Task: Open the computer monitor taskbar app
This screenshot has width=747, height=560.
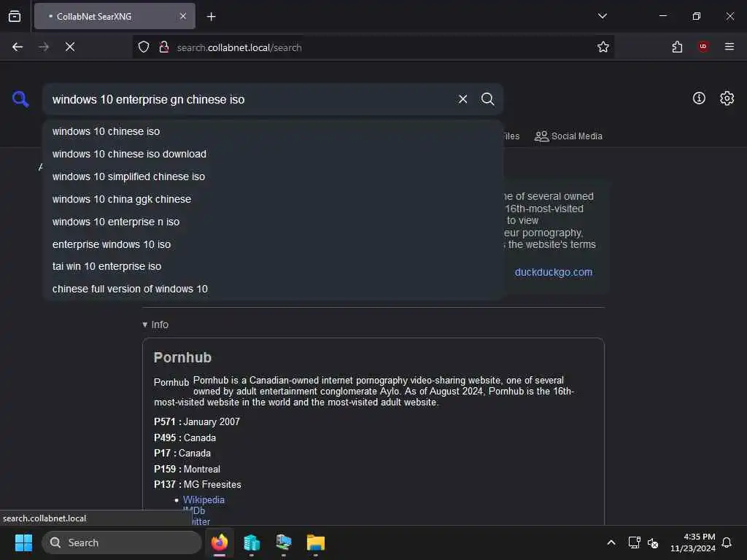Action: pos(284,542)
